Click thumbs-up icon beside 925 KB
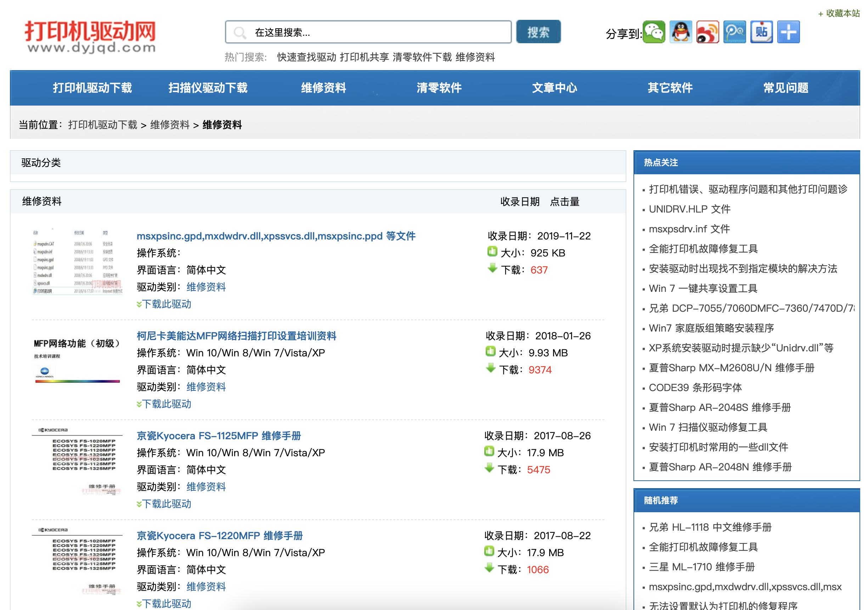 tap(492, 251)
